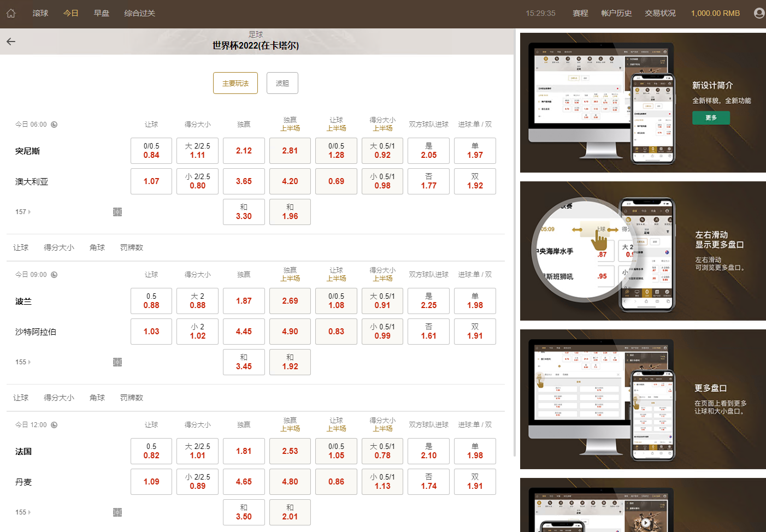Expand 155 more markets for 波兰 match

coord(23,362)
